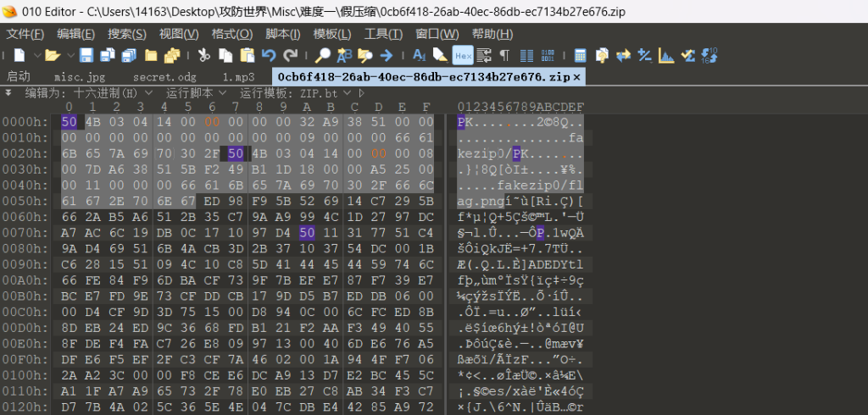Open the 工具(T) menu
The height and width of the screenshot is (415, 868).
coord(382,34)
